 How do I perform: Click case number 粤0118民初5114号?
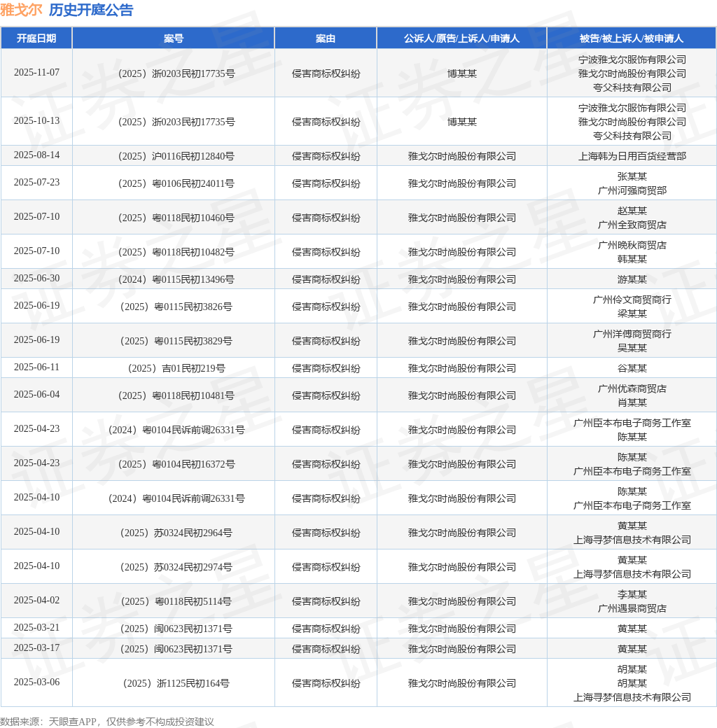coord(176,602)
